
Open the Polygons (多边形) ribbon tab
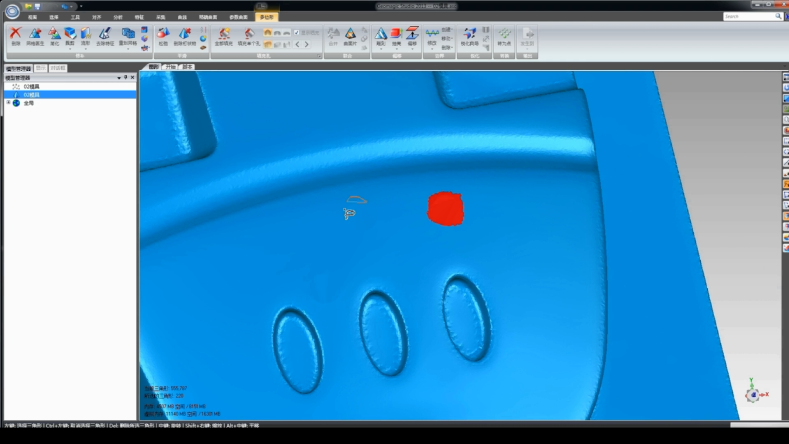tap(267, 17)
